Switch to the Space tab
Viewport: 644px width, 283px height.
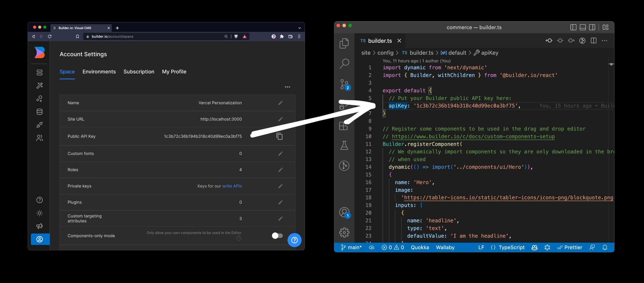tap(67, 72)
